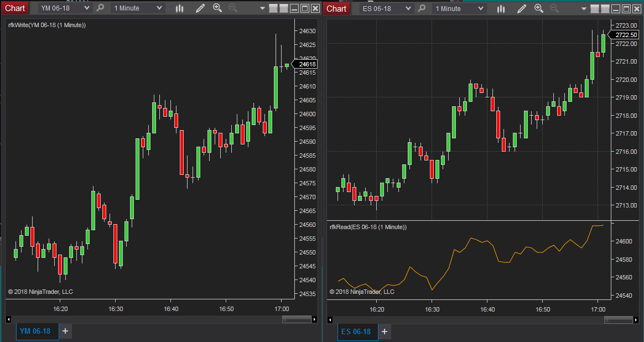644x342 pixels.
Task: Click the YM chart horizontal scrollbar thumb
Action: click(x=297, y=319)
